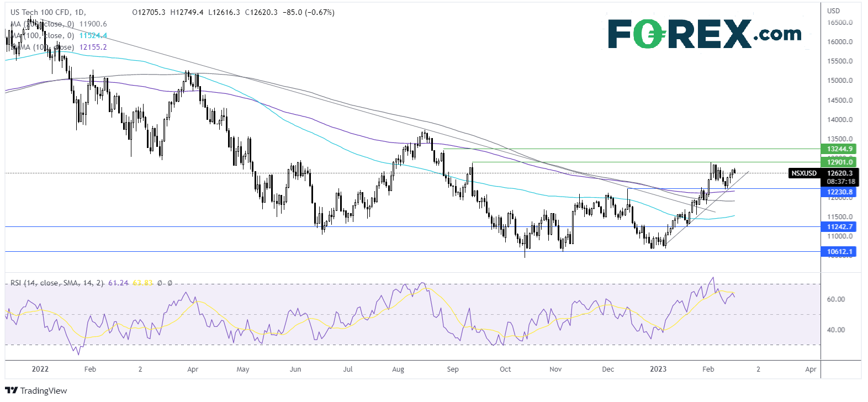
Task: Click the high price H12749.4
Action: [x=187, y=12]
